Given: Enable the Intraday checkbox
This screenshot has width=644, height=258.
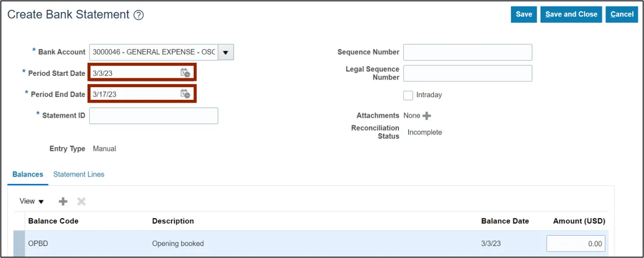Looking at the screenshot, I should pyautogui.click(x=408, y=95).
